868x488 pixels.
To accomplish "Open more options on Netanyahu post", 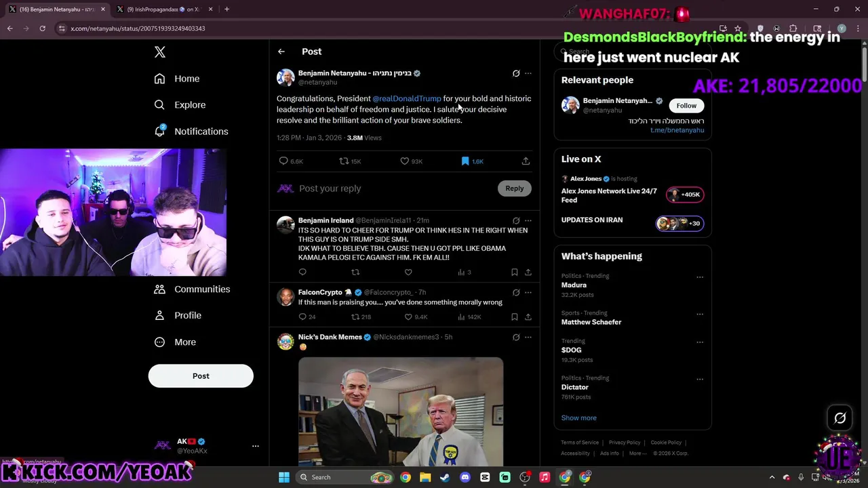I will click(528, 73).
